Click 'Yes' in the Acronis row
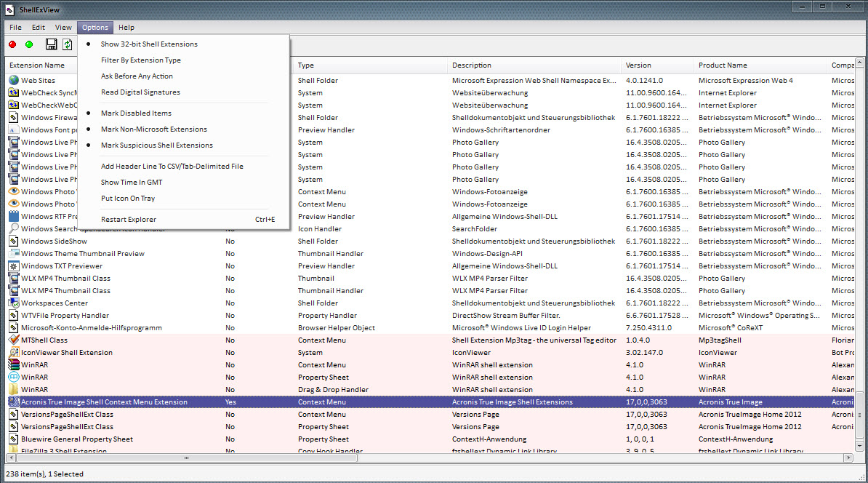This screenshot has width=868, height=483. coord(231,402)
